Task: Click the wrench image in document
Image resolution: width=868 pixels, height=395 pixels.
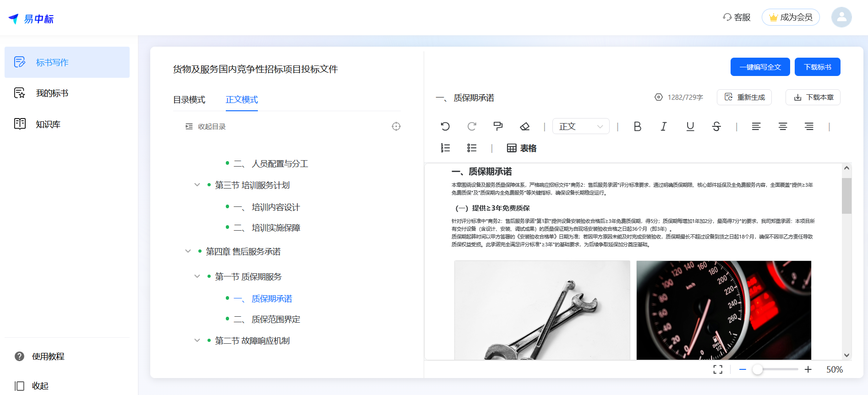Action: (x=542, y=310)
